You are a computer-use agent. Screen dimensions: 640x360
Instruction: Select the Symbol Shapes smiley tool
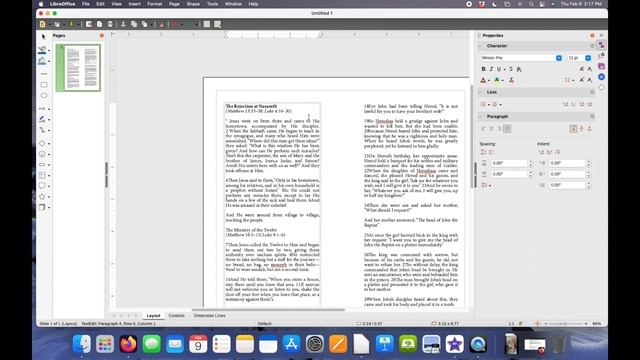[x=42, y=154]
